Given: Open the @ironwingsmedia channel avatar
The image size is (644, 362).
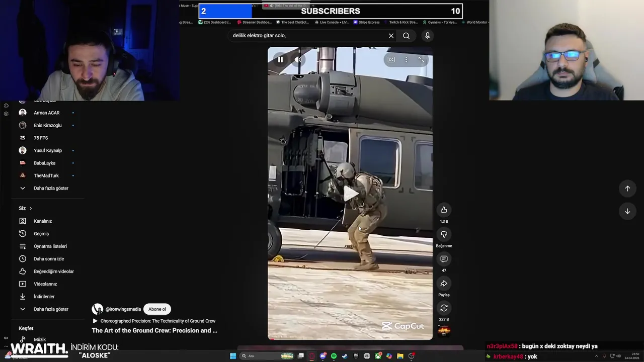Looking at the screenshot, I should [x=97, y=309].
